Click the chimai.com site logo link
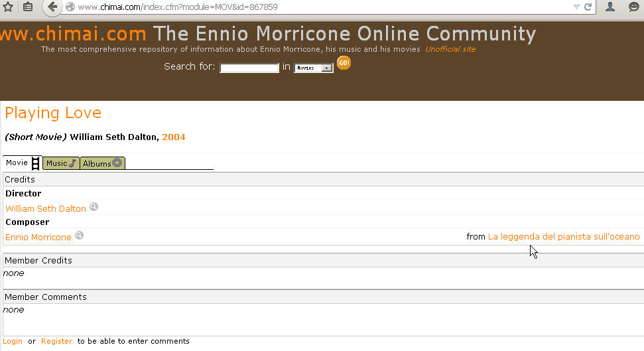Screen dimensions: 644x351 point(73,34)
